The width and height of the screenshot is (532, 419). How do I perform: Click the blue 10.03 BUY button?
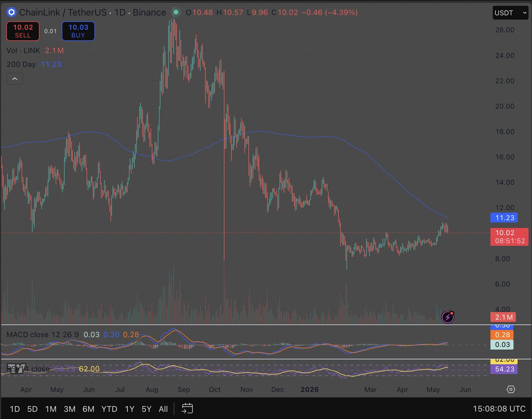(x=78, y=31)
